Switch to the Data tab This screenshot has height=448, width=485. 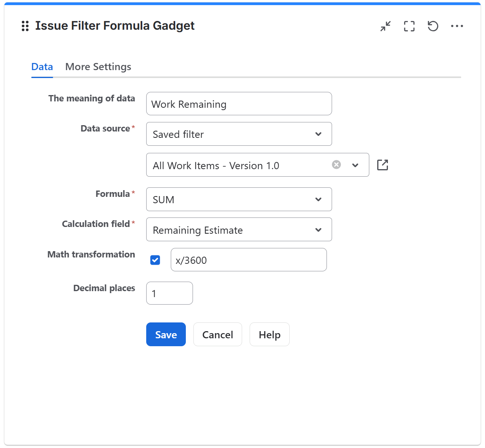click(x=42, y=67)
